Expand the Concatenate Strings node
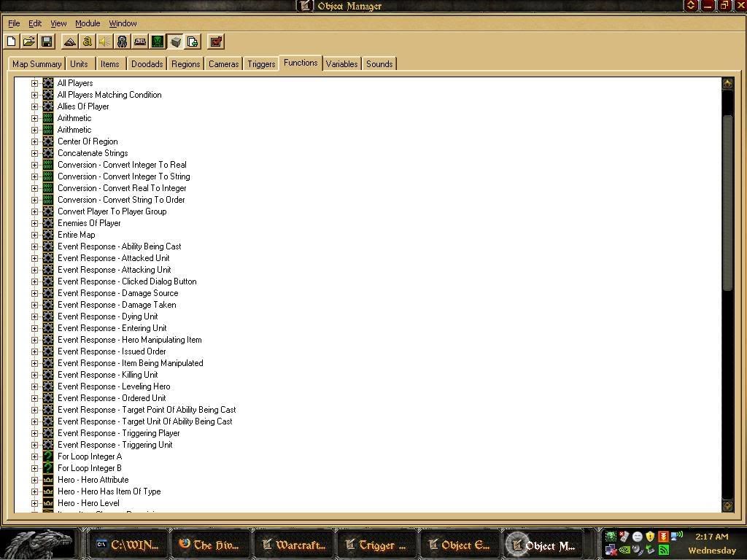The image size is (747, 560). click(34, 153)
